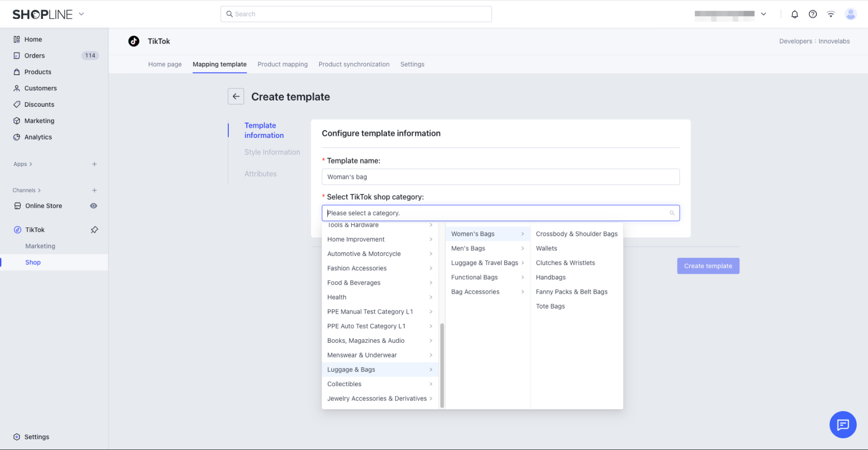Switch to the Product mapping tab
Screen dimensions: 868x450
pos(282,64)
